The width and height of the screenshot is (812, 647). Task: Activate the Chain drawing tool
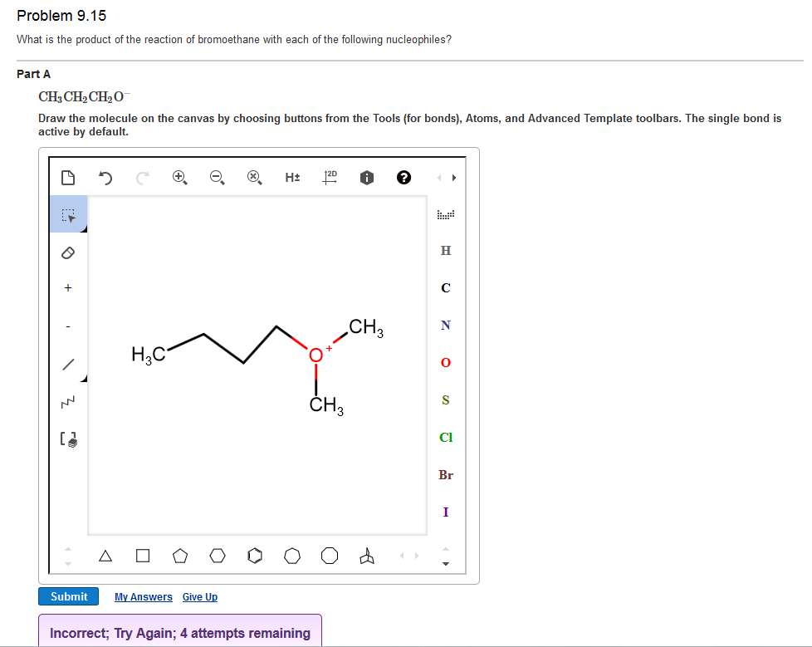(x=68, y=400)
